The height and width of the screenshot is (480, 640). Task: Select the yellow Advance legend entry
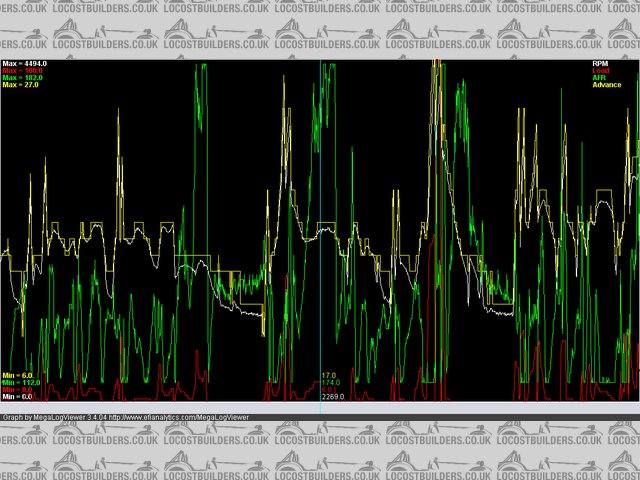(606, 85)
